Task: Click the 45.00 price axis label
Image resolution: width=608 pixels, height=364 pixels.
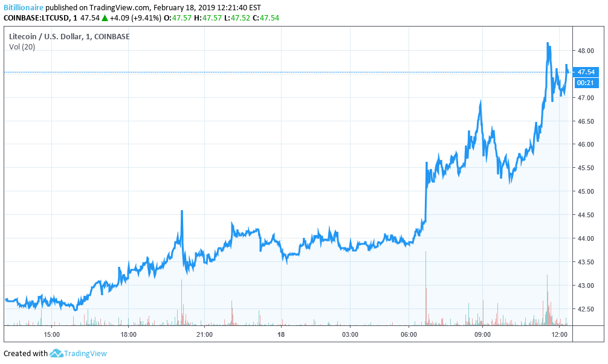Action: (x=584, y=191)
